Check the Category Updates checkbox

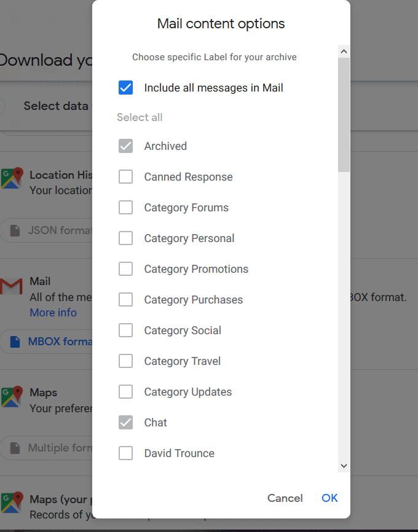pos(125,392)
